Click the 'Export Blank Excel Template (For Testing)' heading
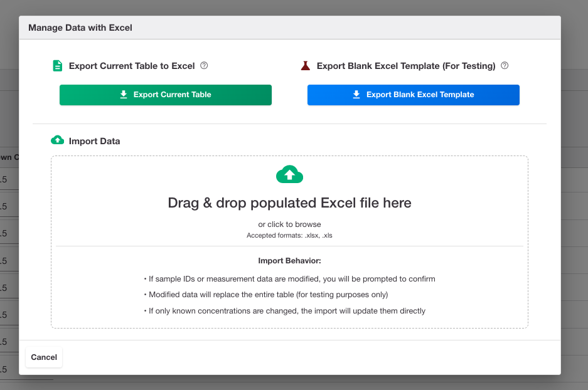Viewport: 588px width, 390px height. tap(406, 66)
